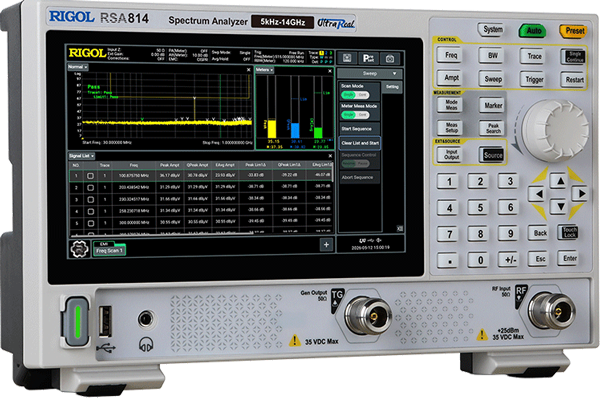Screen dimensions: 600x398
Task: Hit the Trigger hardware key
Action: coord(534,80)
